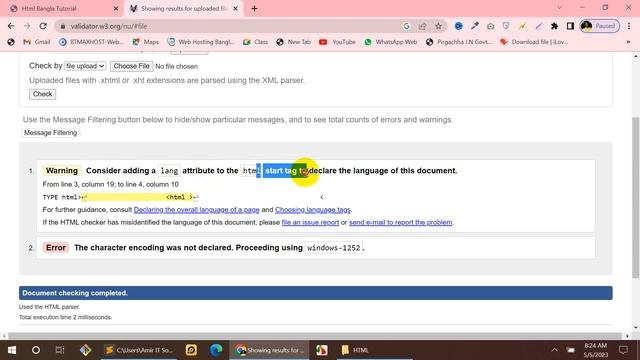Screen dimensions: 640x360
Task: Click the windows-1252 code text
Action: 333,248
